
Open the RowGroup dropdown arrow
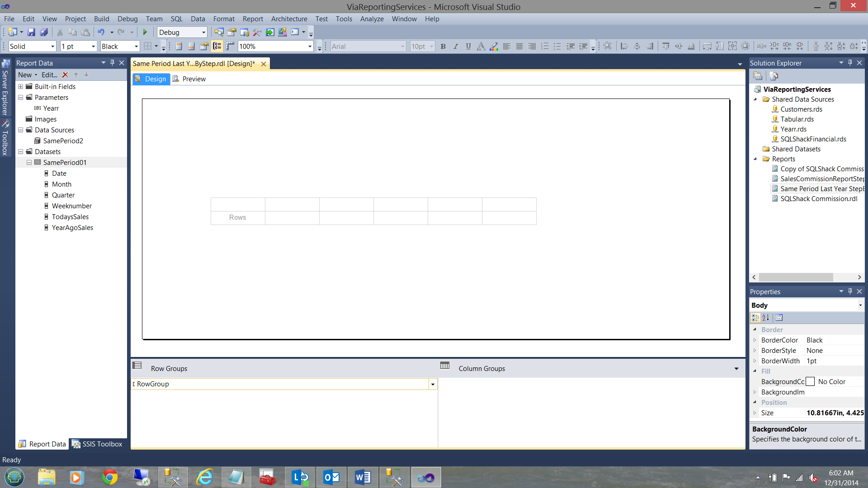pyautogui.click(x=433, y=384)
